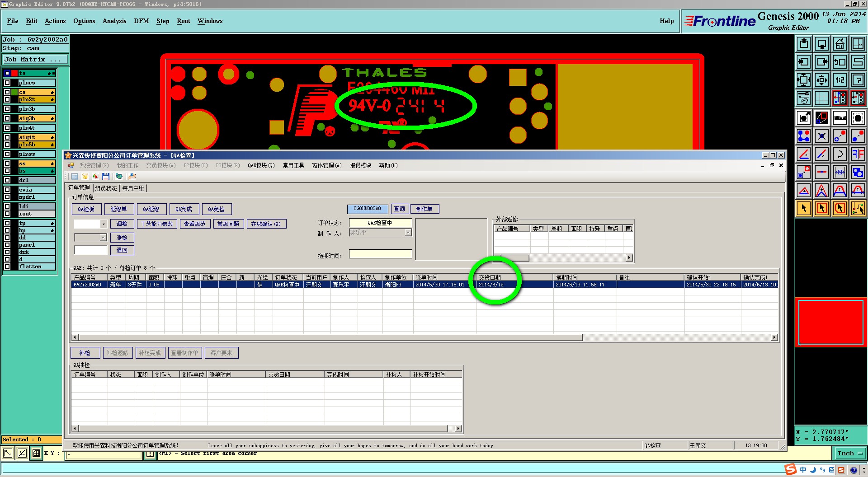Toggle display checkbox for sig3b layer

7,118
